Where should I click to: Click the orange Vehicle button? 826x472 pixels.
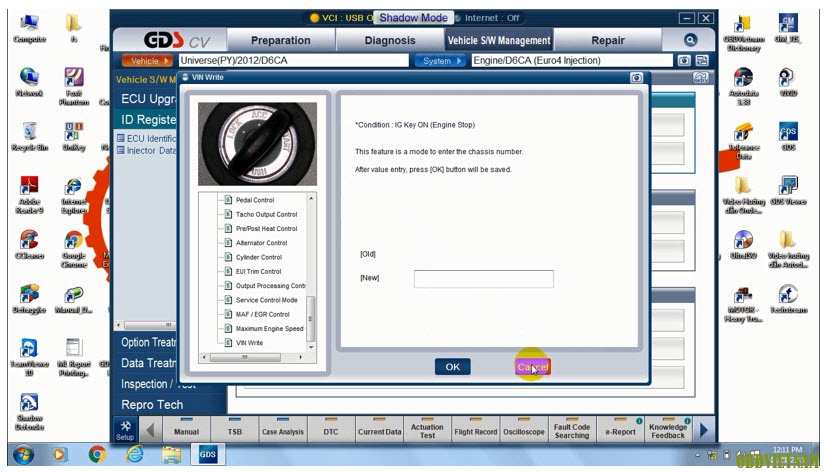click(147, 61)
